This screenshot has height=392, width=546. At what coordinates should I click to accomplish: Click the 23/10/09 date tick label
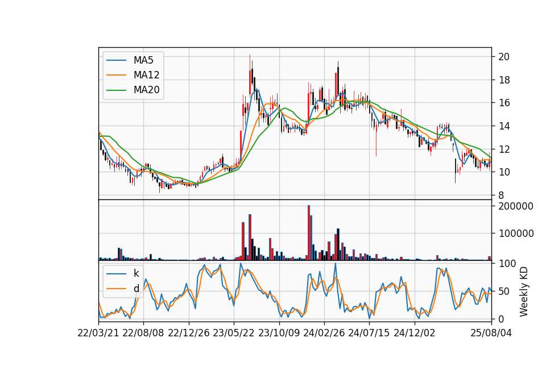pyautogui.click(x=279, y=333)
